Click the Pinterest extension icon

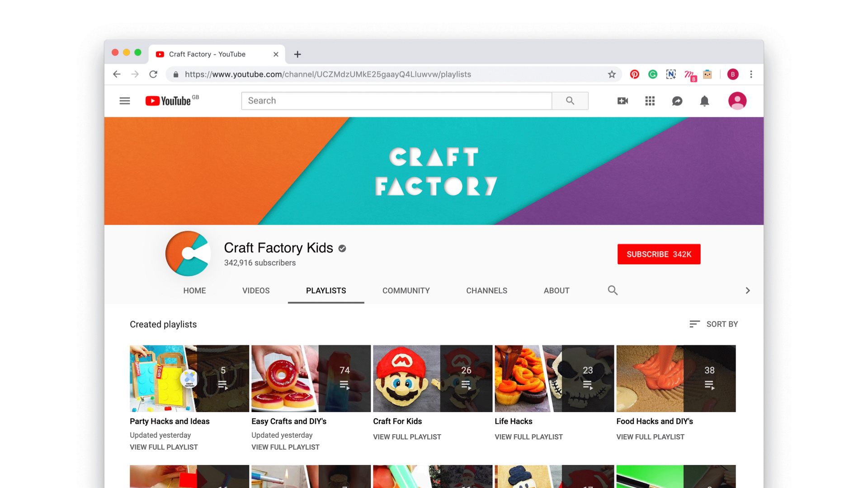[635, 74]
